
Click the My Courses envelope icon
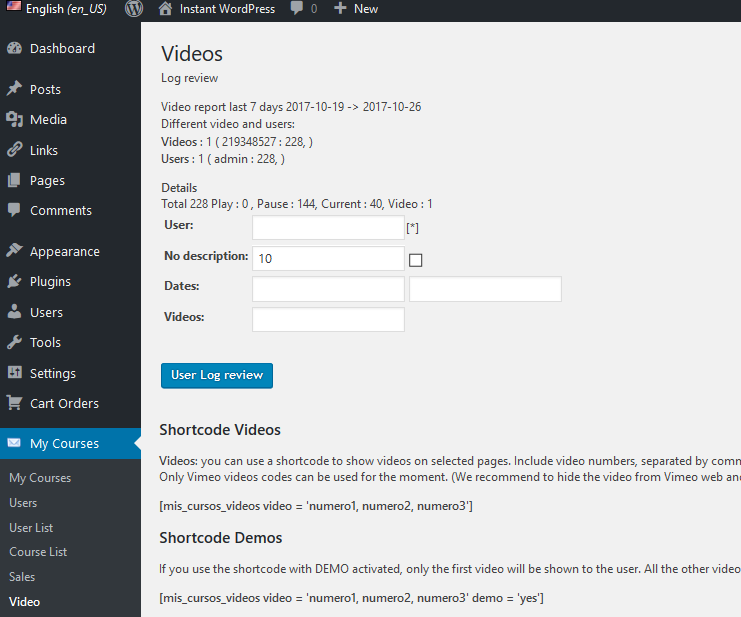(x=14, y=443)
